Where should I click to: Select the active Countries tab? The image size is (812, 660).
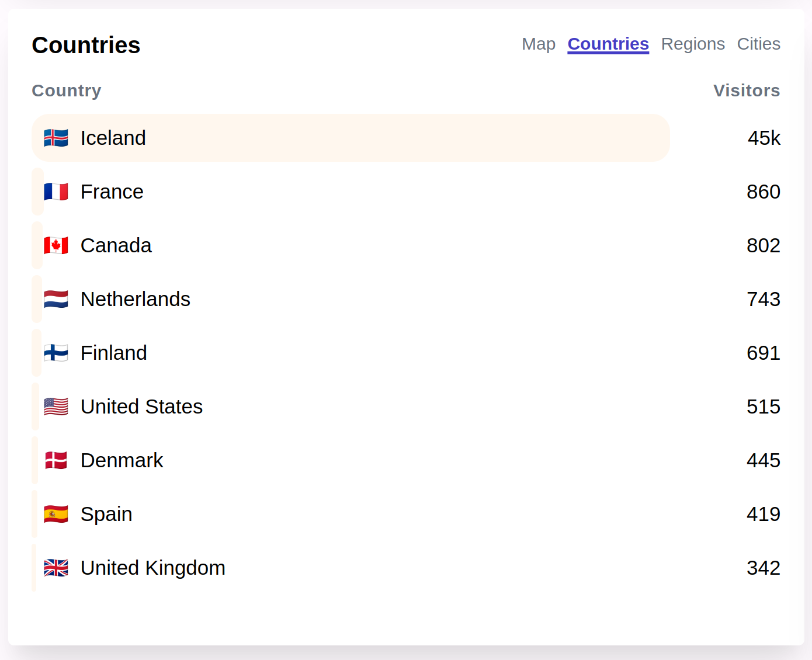point(608,44)
